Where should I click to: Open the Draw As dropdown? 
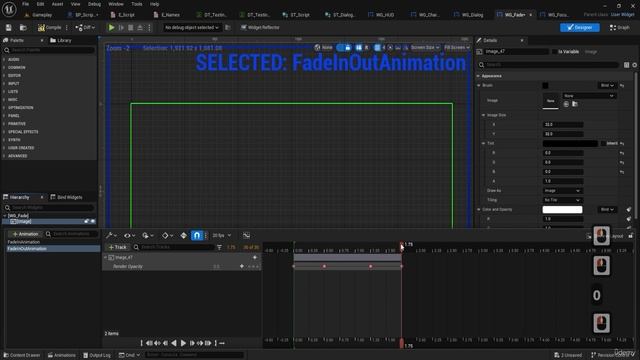tap(562, 191)
